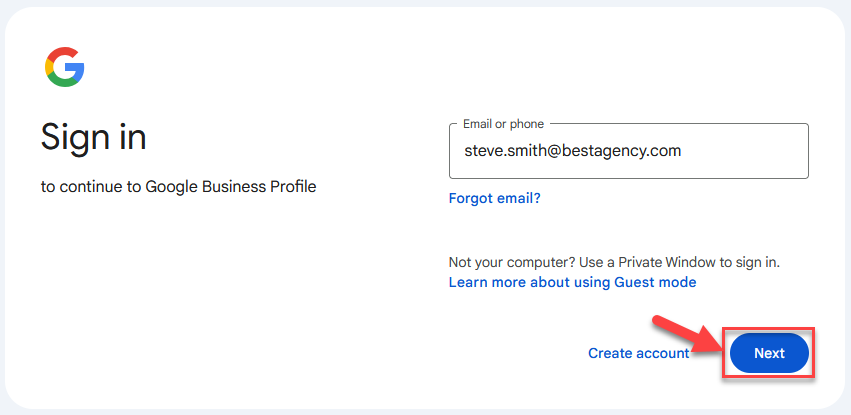
Task: Click 'to continue to Google Business Profile' text
Action: (x=179, y=187)
